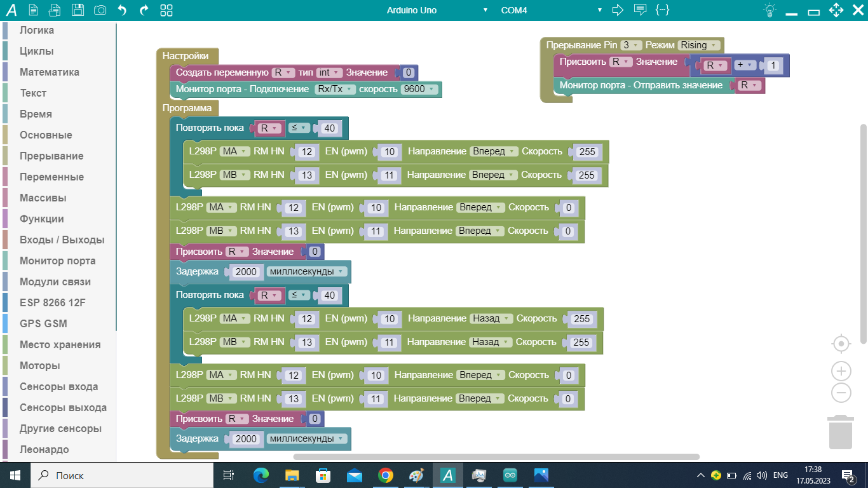Open the Функции category
Image resolution: width=868 pixels, height=488 pixels.
42,219
